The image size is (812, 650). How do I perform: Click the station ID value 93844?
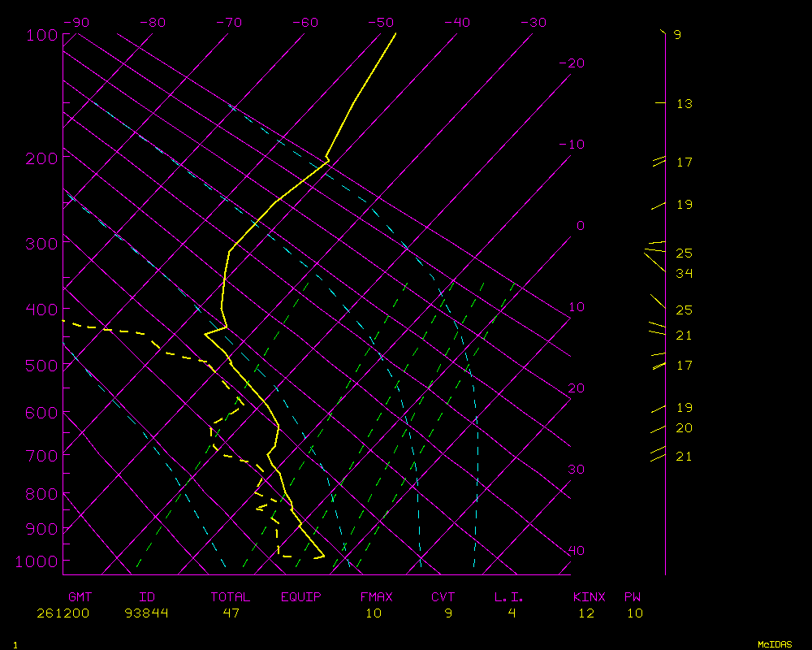[147, 613]
